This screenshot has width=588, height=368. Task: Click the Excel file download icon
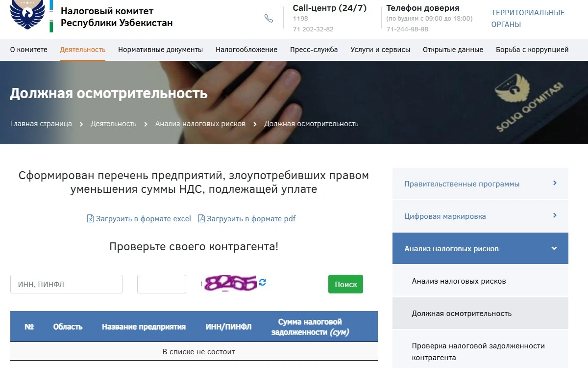click(x=90, y=219)
